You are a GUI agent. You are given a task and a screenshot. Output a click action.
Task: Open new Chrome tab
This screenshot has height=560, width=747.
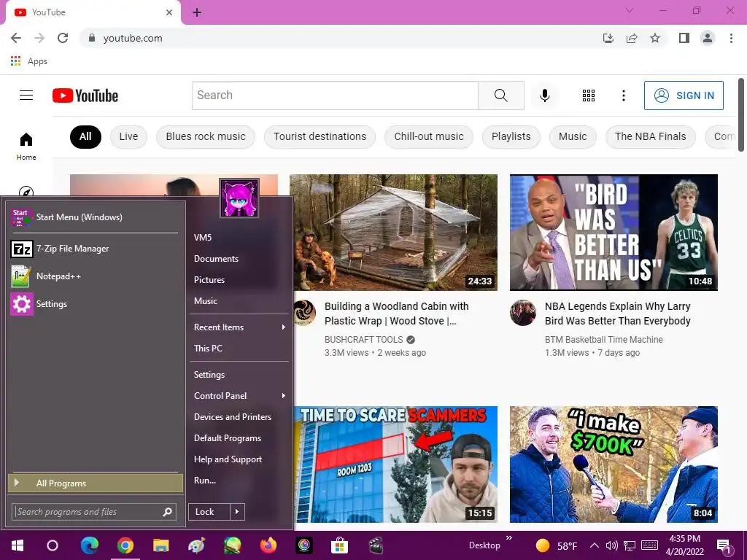click(x=197, y=12)
